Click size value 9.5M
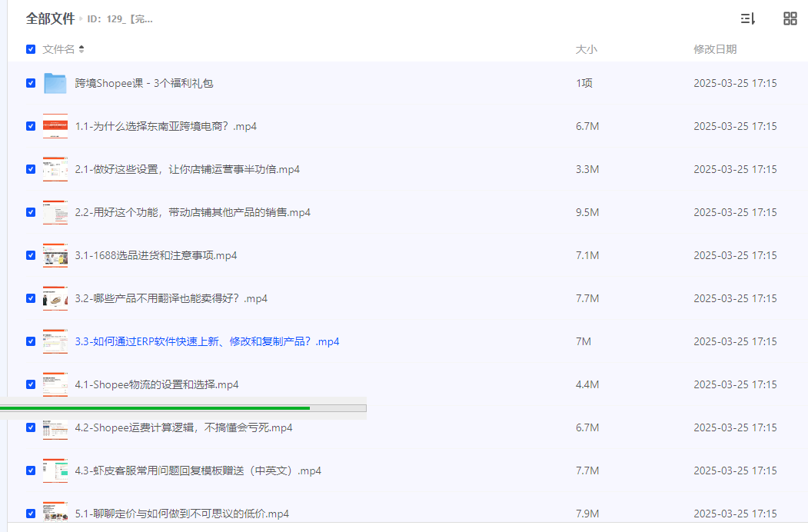808x532 pixels. (x=587, y=212)
